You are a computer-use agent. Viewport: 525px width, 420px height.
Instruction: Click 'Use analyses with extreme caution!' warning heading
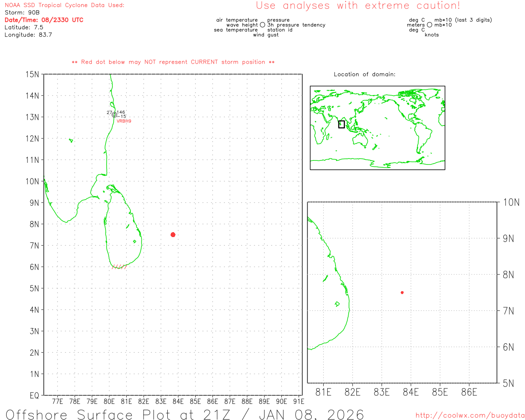(358, 6)
